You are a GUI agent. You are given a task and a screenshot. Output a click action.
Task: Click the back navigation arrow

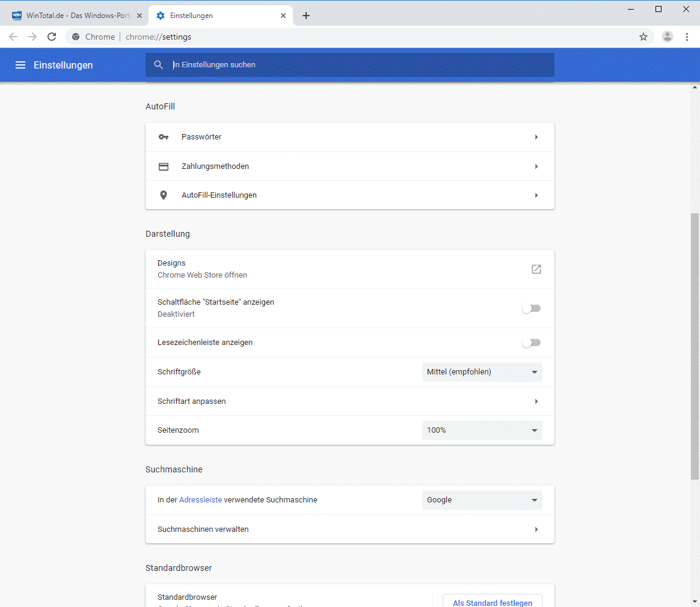coord(13,37)
